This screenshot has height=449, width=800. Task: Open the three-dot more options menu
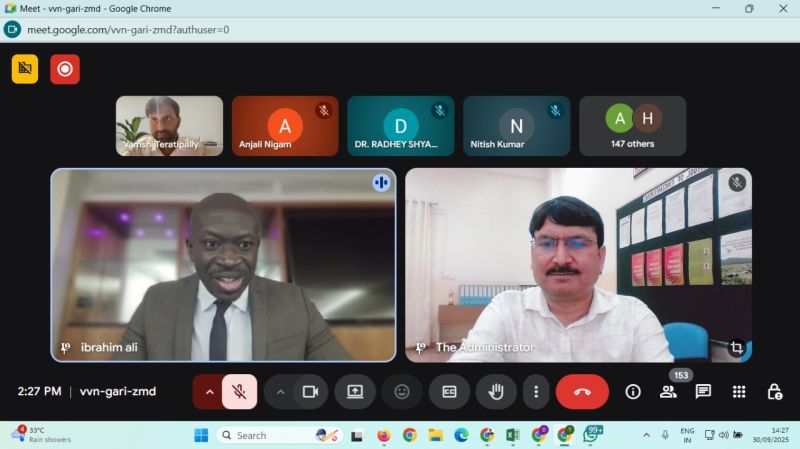click(536, 392)
